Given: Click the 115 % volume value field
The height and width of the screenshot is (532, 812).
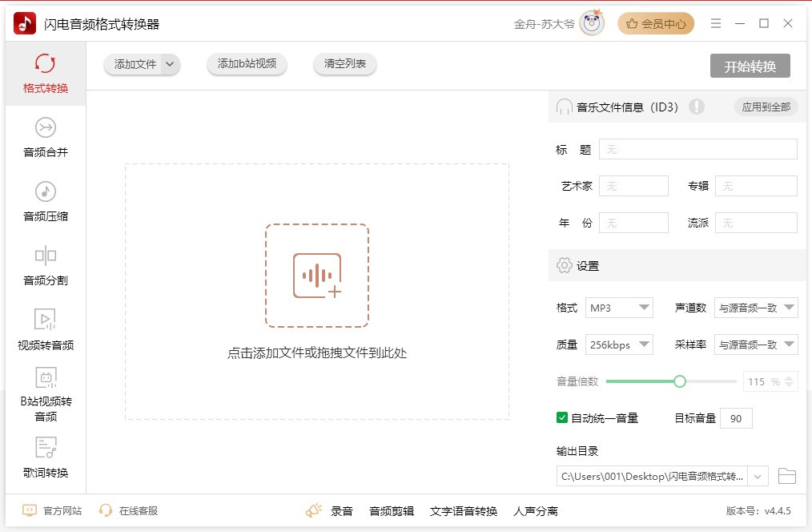Looking at the screenshot, I should point(763,382).
